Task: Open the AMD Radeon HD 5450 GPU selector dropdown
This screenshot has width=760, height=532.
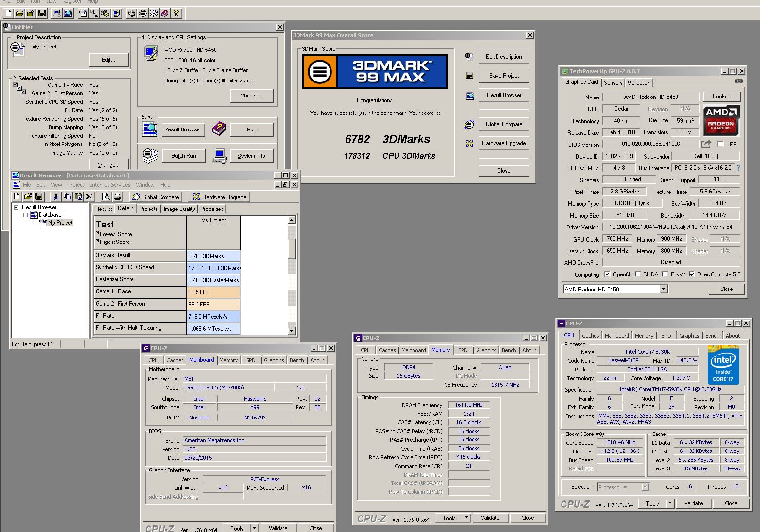Action: coord(663,289)
